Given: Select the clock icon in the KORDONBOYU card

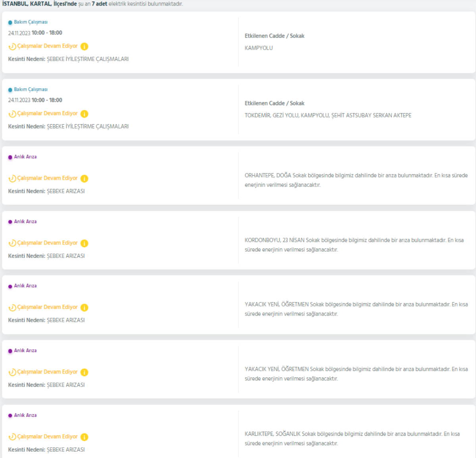Looking at the screenshot, I should (x=12, y=243).
